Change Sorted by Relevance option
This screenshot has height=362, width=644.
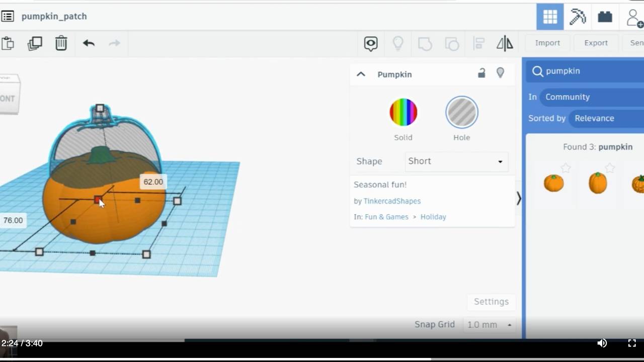[x=594, y=118]
